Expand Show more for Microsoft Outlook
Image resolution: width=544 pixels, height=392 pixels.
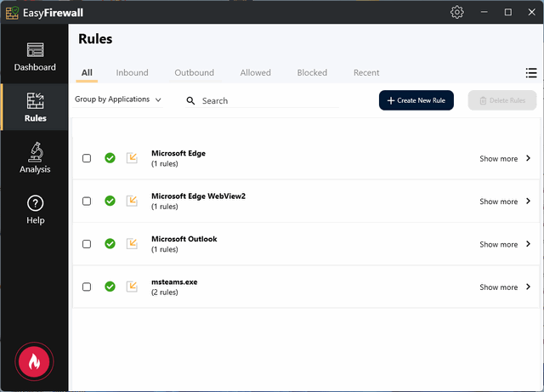coord(505,244)
